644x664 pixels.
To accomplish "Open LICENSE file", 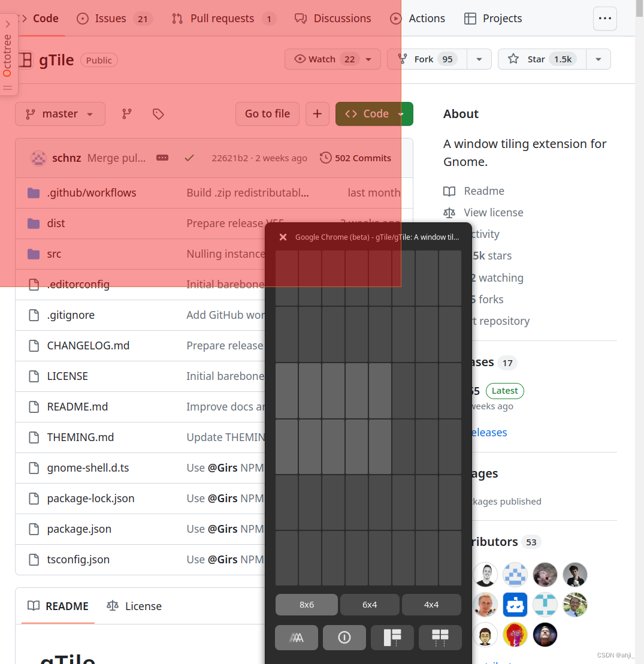I will (x=67, y=376).
